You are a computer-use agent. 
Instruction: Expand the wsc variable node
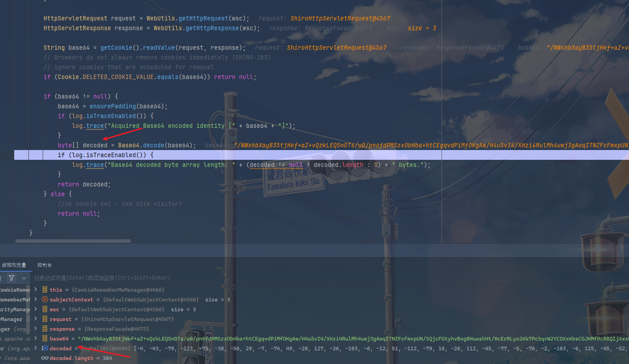coord(36,309)
